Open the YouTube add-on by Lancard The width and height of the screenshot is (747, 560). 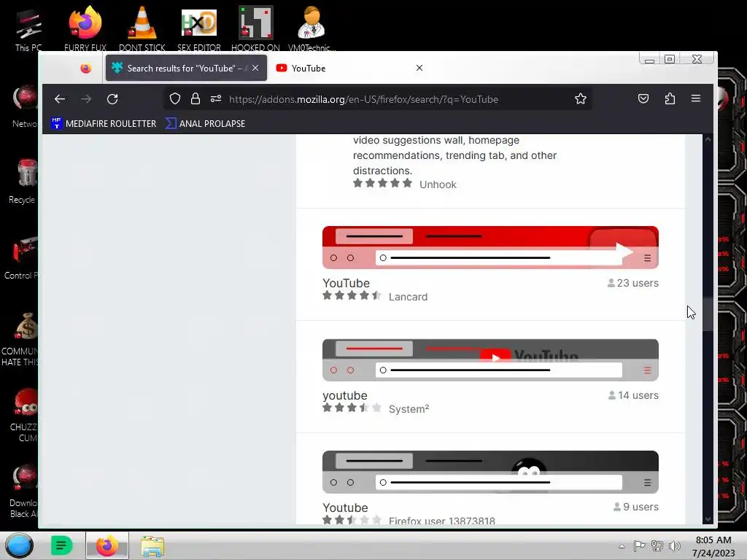tap(346, 283)
